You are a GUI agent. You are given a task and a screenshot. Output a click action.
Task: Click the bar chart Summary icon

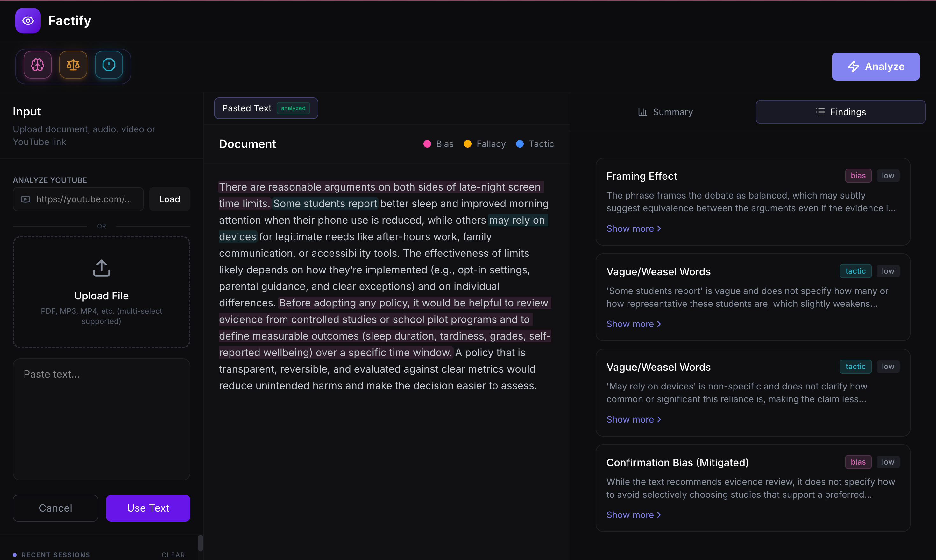tap(642, 112)
